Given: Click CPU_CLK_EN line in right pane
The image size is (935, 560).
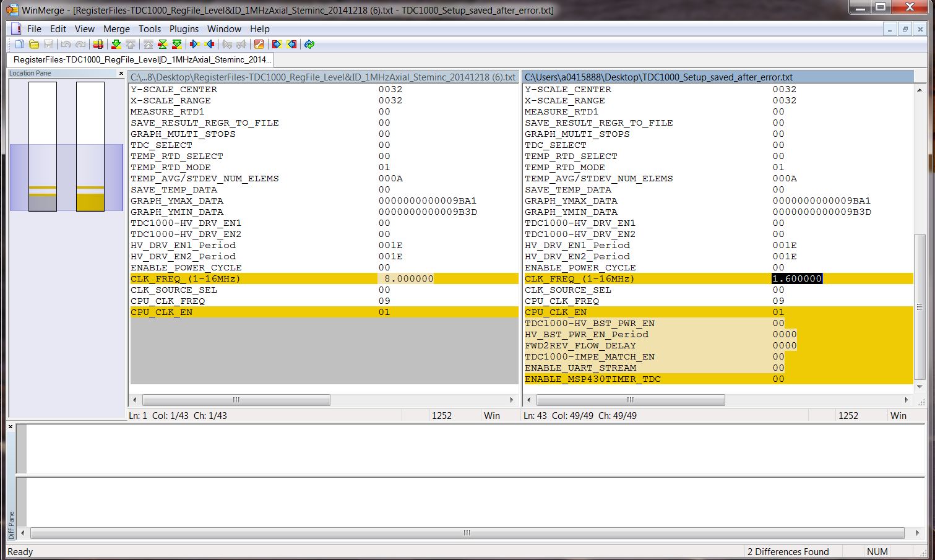Looking at the screenshot, I should (x=718, y=312).
